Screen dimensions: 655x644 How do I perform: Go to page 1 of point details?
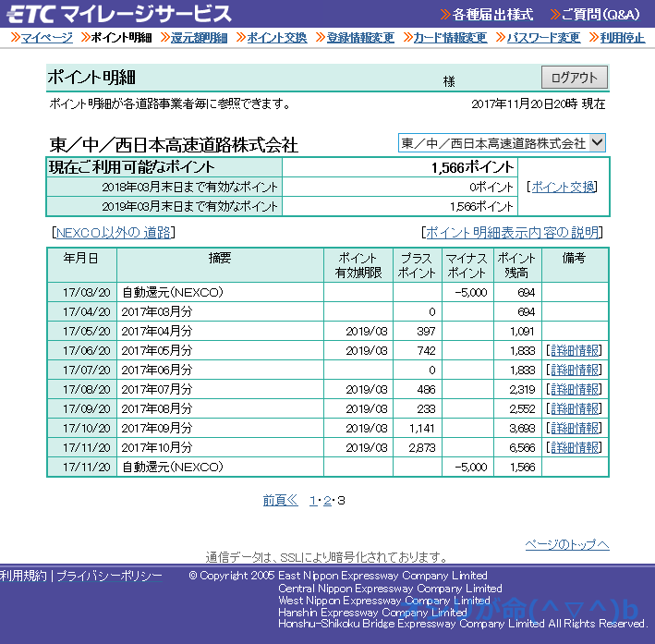point(312,501)
